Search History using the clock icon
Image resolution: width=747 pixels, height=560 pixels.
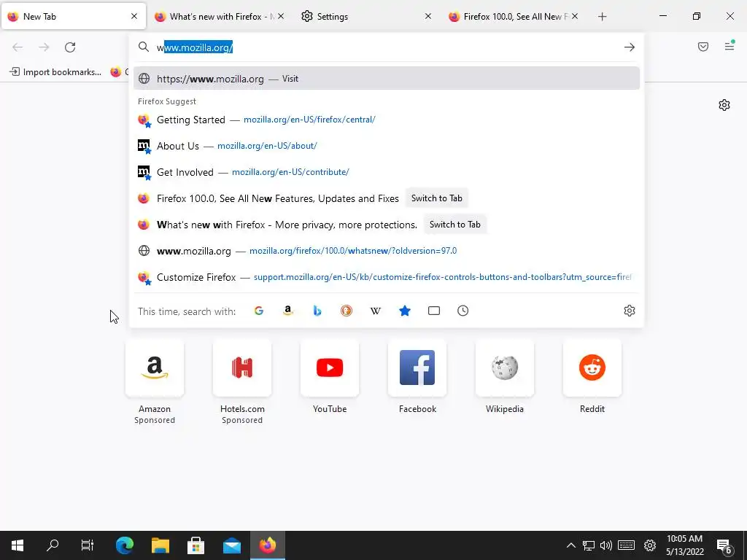[x=462, y=311]
